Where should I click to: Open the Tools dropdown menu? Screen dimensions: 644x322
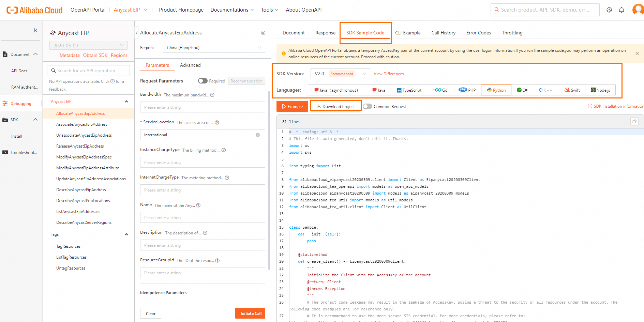coord(270,10)
